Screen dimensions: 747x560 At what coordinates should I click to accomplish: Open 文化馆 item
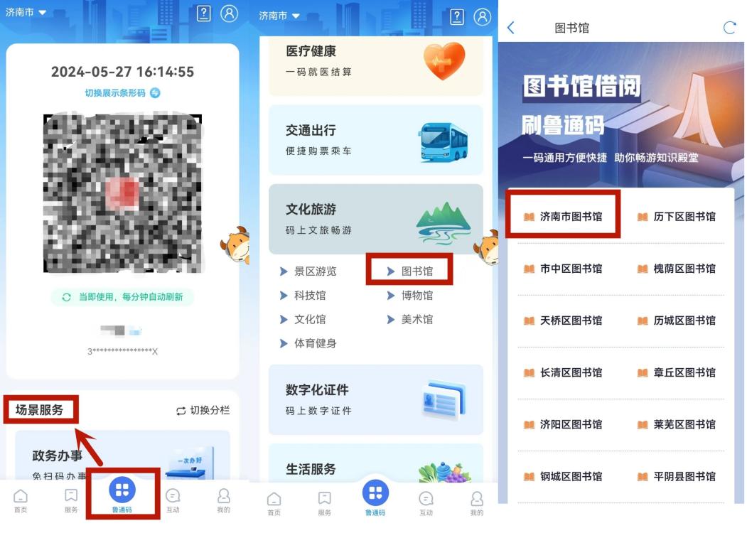[303, 320]
